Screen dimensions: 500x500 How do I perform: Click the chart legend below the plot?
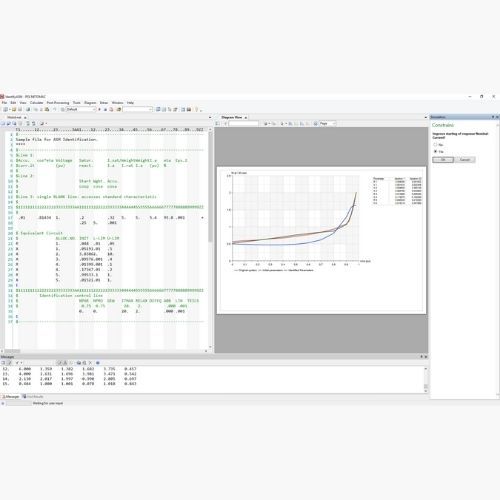274,270
